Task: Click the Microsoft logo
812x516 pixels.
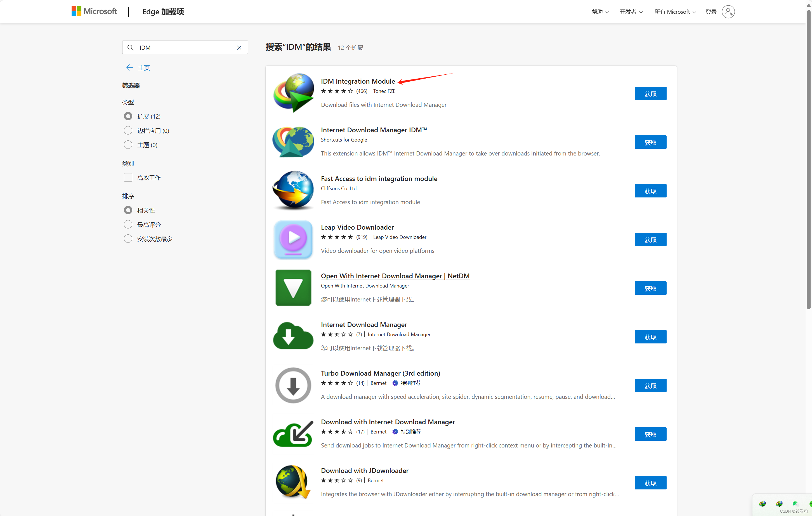Action: pyautogui.click(x=94, y=11)
